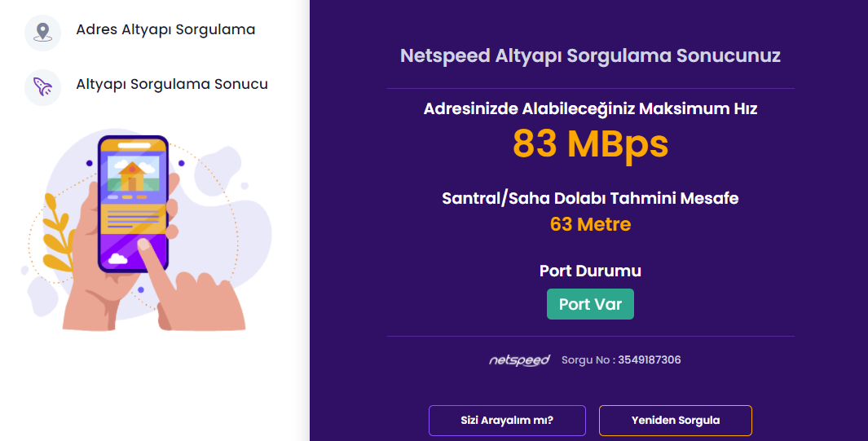Click the Yeniden Sorgula button

coord(675,421)
